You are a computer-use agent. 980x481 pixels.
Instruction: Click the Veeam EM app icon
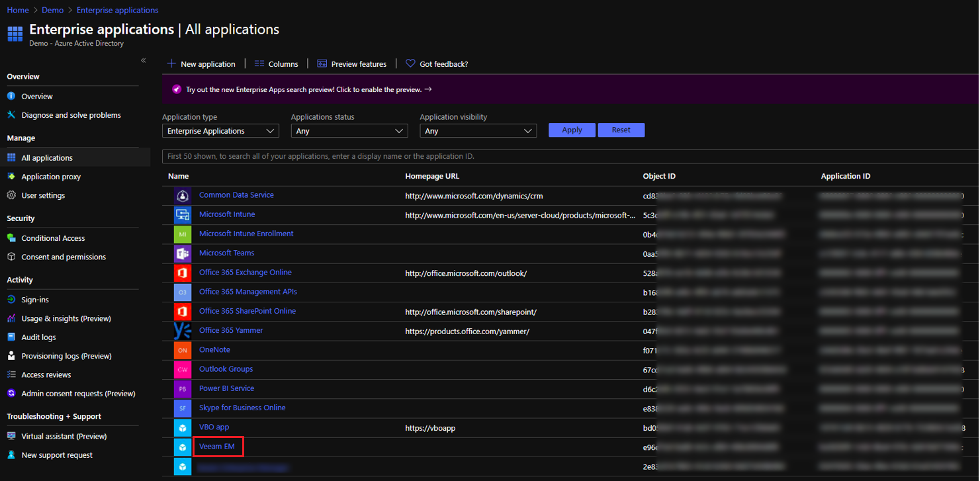click(x=183, y=447)
